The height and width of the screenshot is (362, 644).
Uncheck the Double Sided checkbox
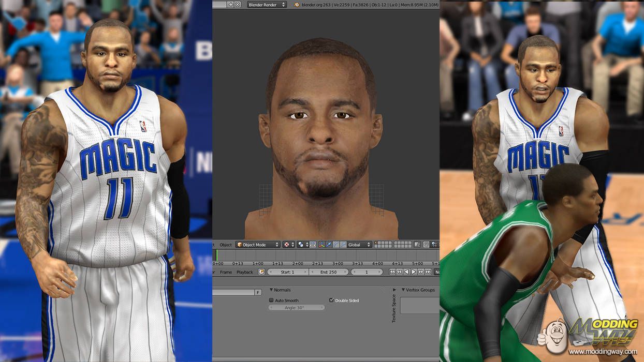pyautogui.click(x=331, y=300)
